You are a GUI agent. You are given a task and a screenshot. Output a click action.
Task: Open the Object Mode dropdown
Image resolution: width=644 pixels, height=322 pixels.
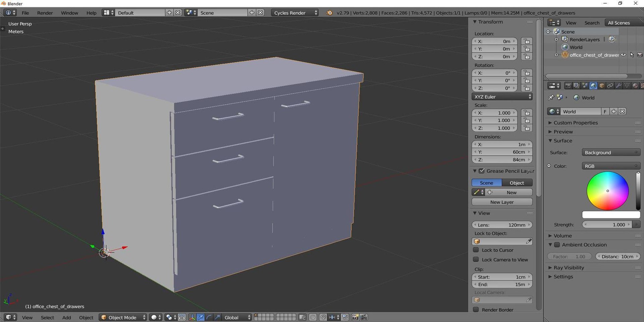[x=123, y=317]
